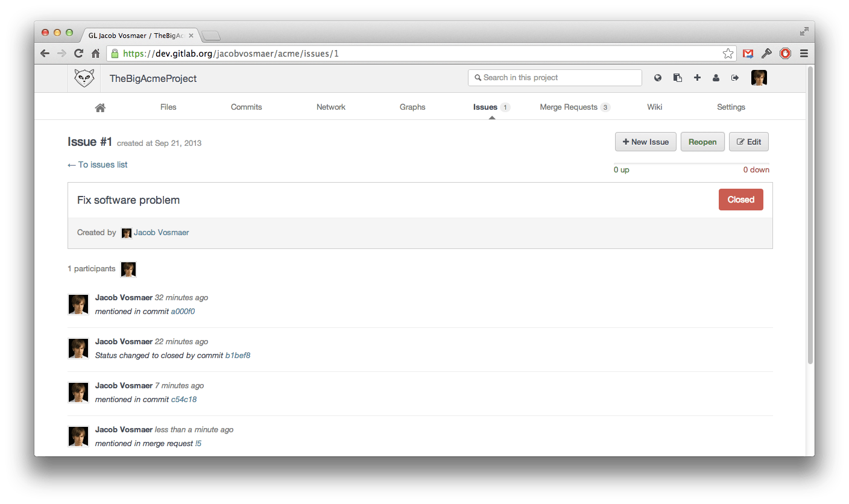The image size is (849, 504).
Task: Open the Graphs section
Action: click(x=412, y=107)
